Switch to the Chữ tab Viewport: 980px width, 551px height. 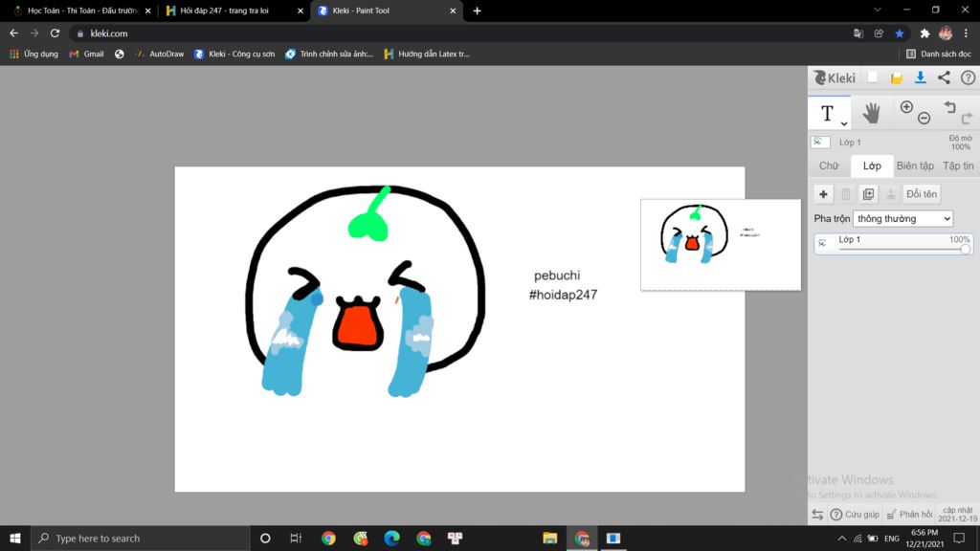[829, 165]
